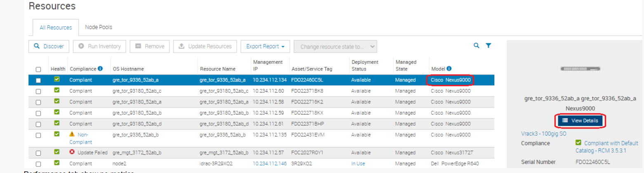The image size is (644, 173).
Task: Expand the Change resource state dropdown
Action: 335,47
